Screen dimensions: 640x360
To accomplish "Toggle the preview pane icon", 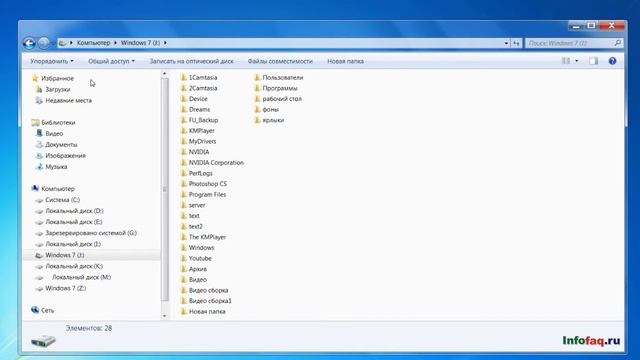I will (593, 61).
